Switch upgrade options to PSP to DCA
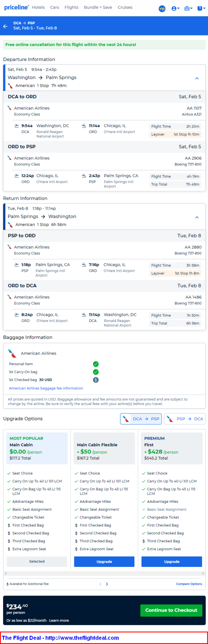Image resolution: width=208 pixels, height=644 pixels. 185,419
